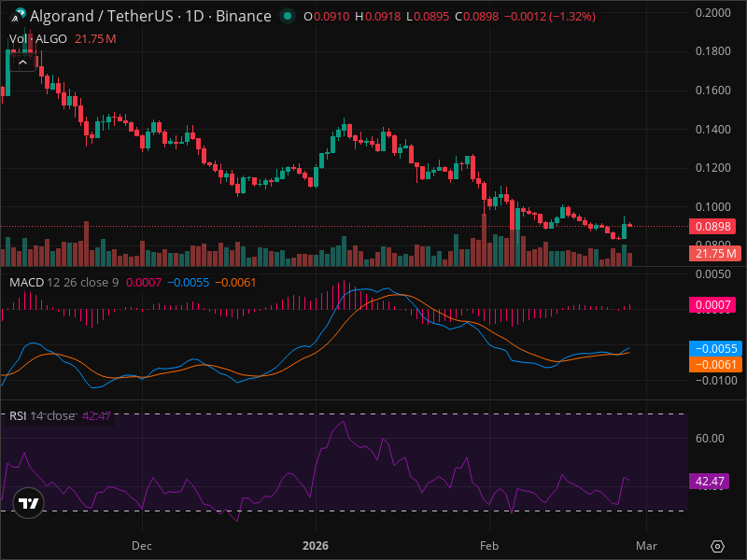Click the 0.1200 price axis label
The height and width of the screenshot is (560, 747).
coord(712,168)
